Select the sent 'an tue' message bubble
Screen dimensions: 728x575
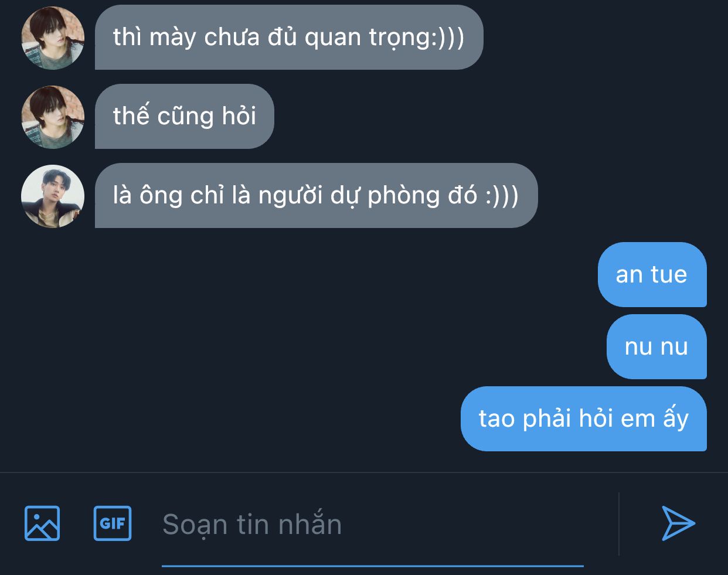tap(652, 274)
